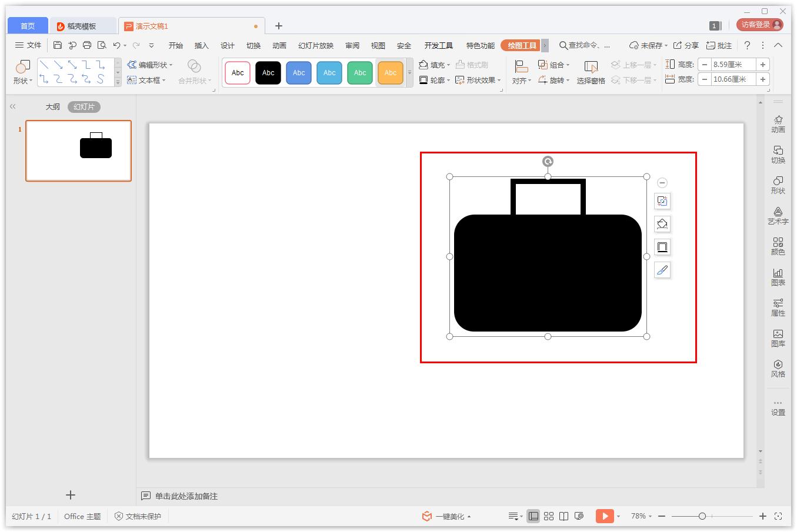Open the 图库 (Gallery) sidebar icon

pos(778,337)
